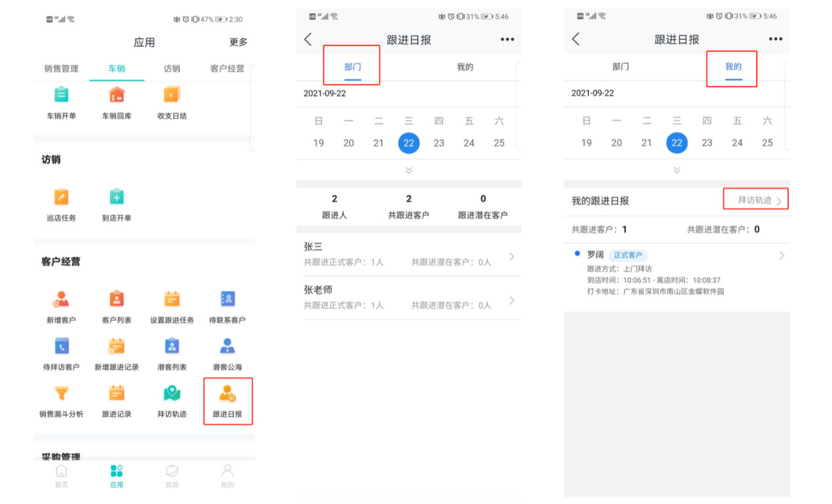Screen dimensions: 832x504
Task: Open 销售漏斗分析 funnel icon
Action: [61, 393]
